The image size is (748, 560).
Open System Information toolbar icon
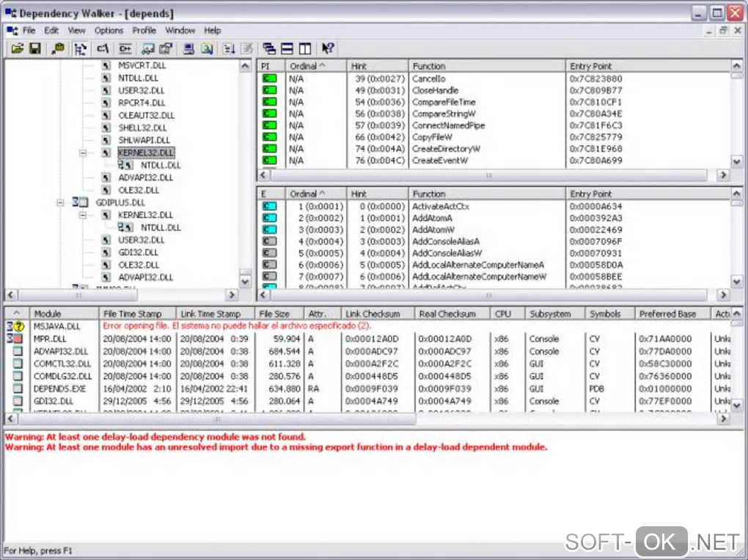coord(189,48)
